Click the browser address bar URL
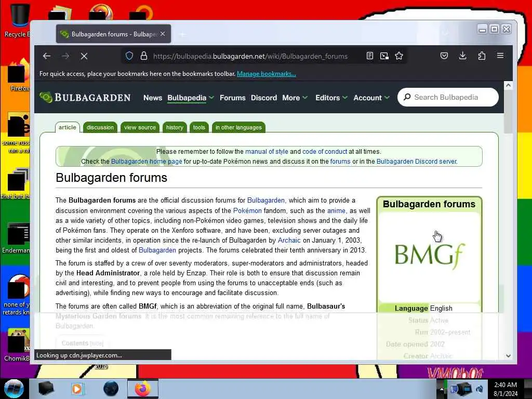532x399 pixels. point(250,56)
